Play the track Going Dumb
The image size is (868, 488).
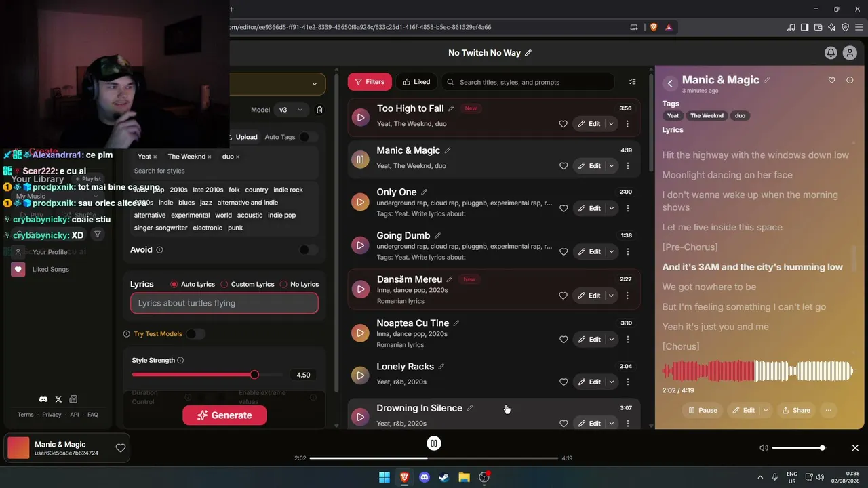[x=360, y=245]
